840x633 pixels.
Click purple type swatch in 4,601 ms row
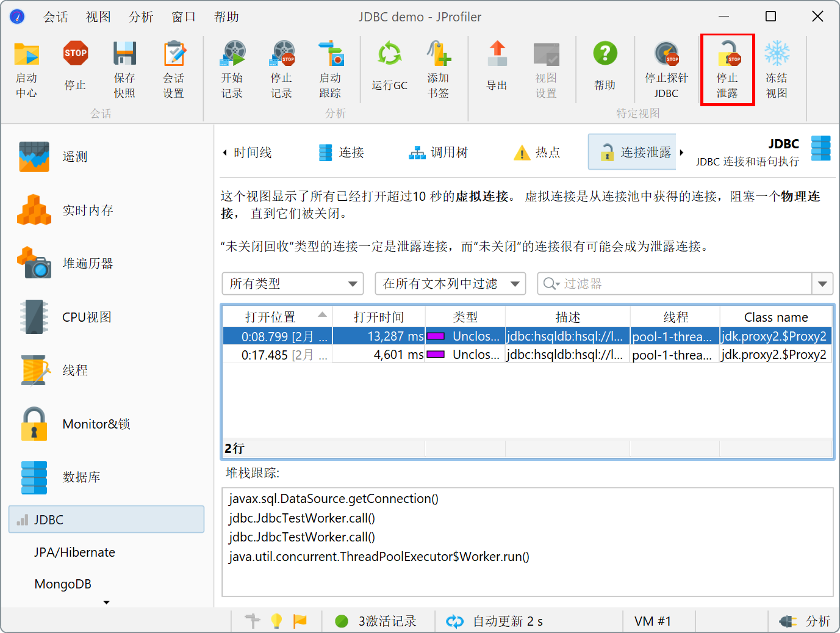(x=436, y=355)
